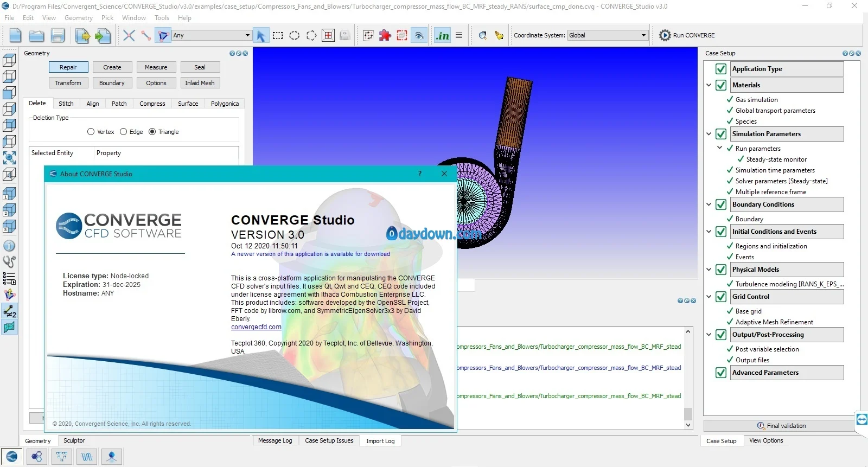Image resolution: width=868 pixels, height=467 pixels.
Task: Collapse the Simulation Parameters section arrow
Action: [709, 134]
